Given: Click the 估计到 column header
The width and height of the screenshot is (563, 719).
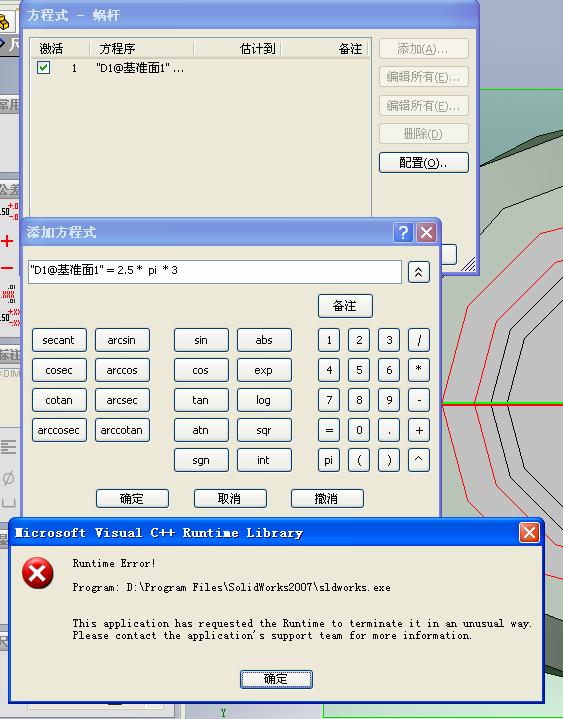Looking at the screenshot, I should click(237, 48).
